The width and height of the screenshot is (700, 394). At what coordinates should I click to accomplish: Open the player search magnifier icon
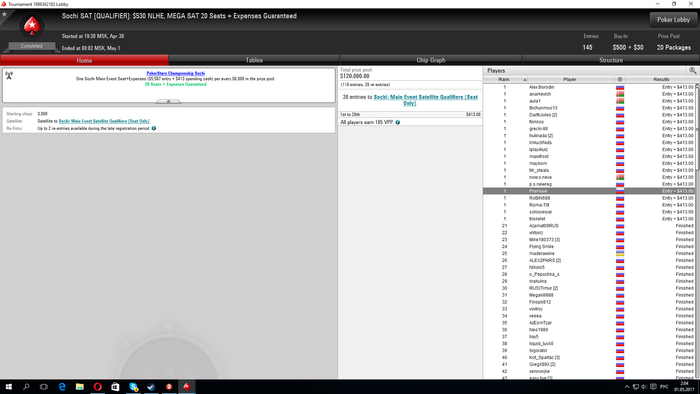point(692,71)
